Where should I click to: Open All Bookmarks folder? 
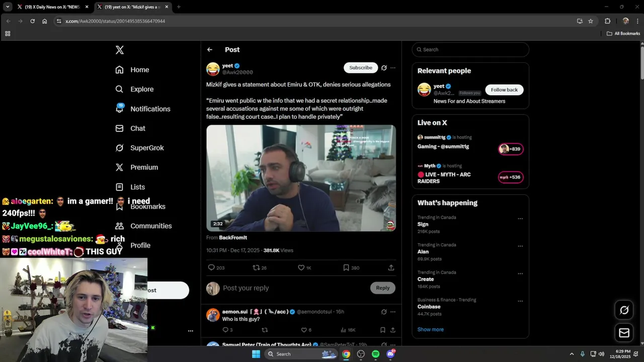[623, 34]
